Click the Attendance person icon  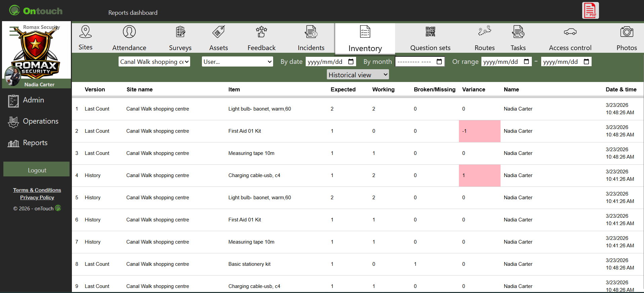click(x=129, y=32)
